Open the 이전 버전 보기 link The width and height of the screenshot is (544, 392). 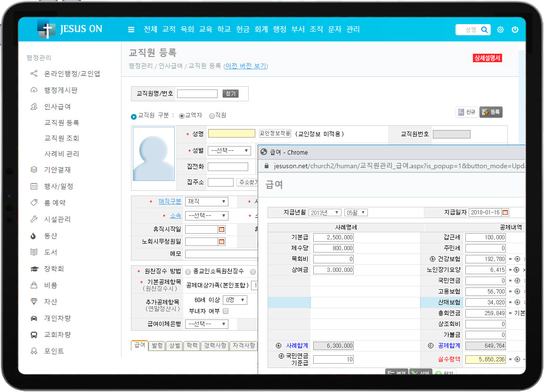(x=245, y=66)
